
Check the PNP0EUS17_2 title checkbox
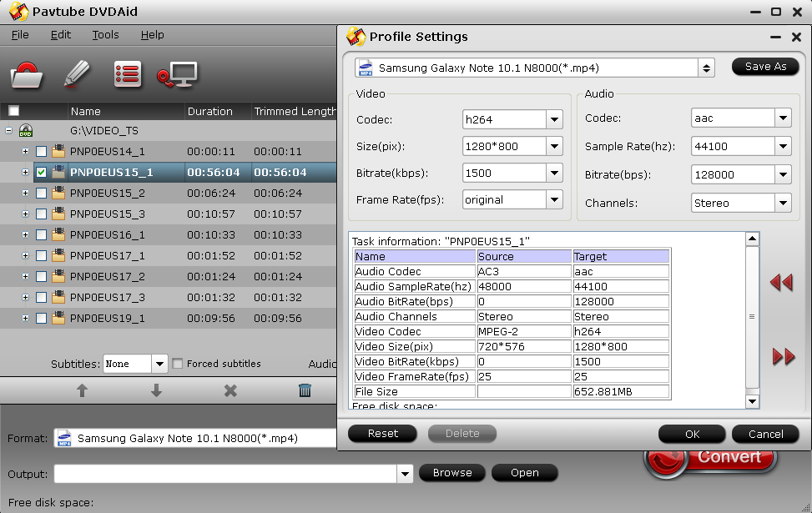pyautogui.click(x=42, y=276)
